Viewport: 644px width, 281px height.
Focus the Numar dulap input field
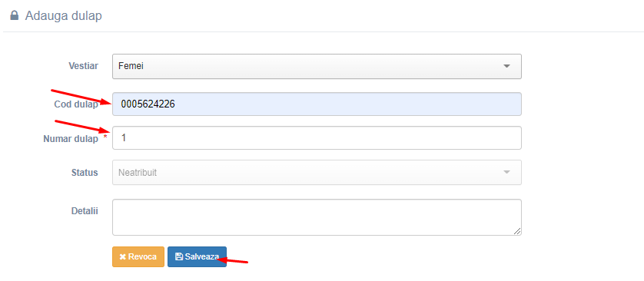317,138
